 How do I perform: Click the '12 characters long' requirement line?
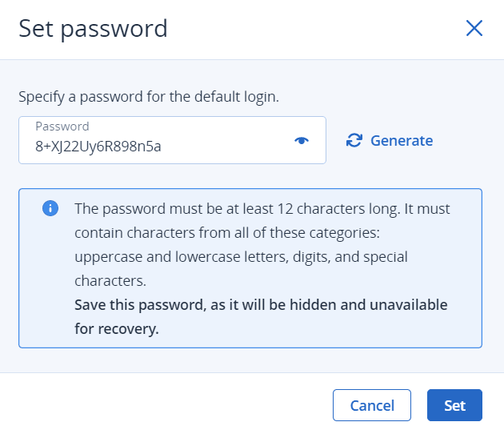coord(262,209)
